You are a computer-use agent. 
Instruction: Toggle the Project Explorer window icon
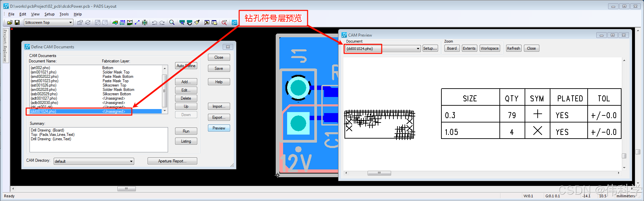pos(214,22)
